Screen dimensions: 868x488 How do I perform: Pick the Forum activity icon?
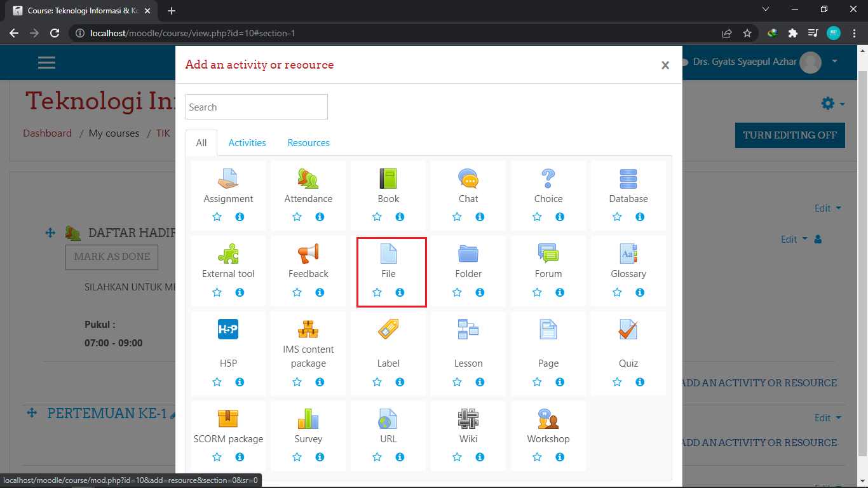point(548,254)
